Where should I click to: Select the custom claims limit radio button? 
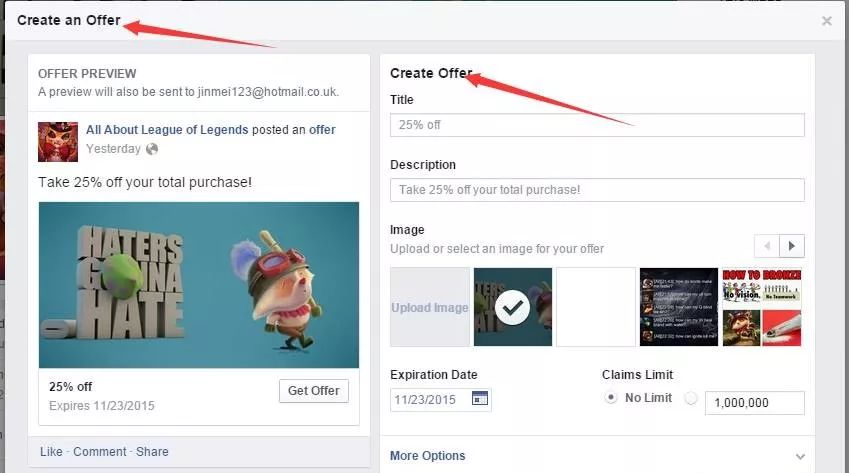pyautogui.click(x=691, y=398)
